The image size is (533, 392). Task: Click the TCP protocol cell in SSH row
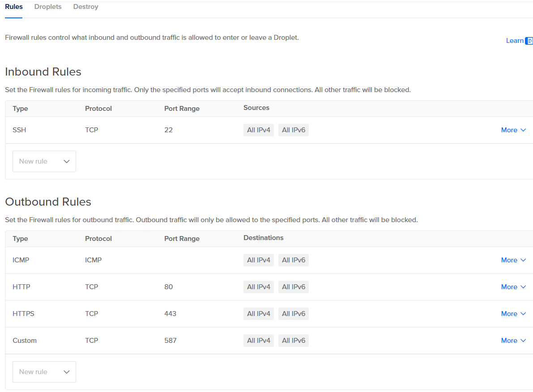[91, 130]
